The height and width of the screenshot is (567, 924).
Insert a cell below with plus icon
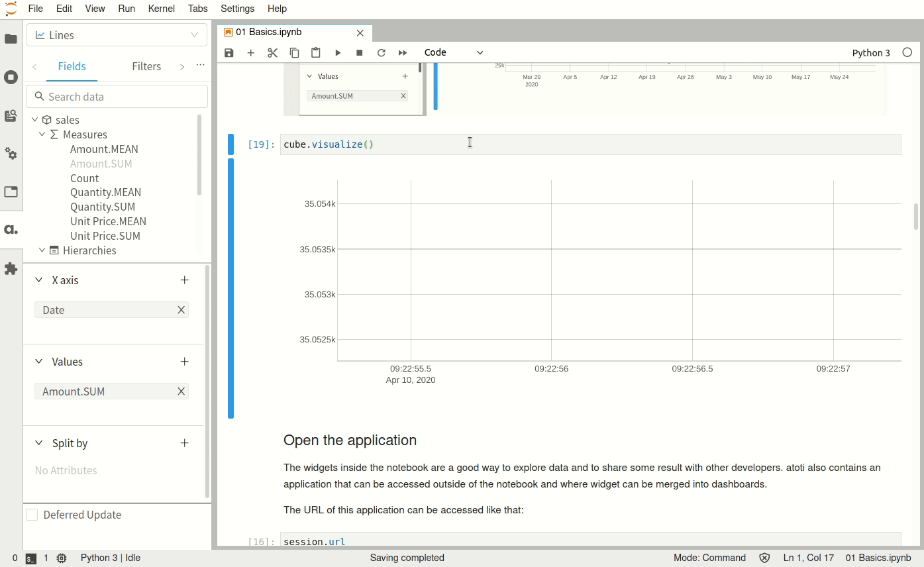[250, 53]
